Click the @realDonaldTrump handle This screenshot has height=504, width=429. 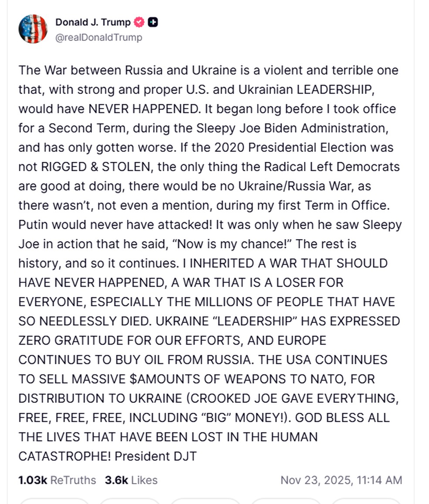pyautogui.click(x=98, y=38)
